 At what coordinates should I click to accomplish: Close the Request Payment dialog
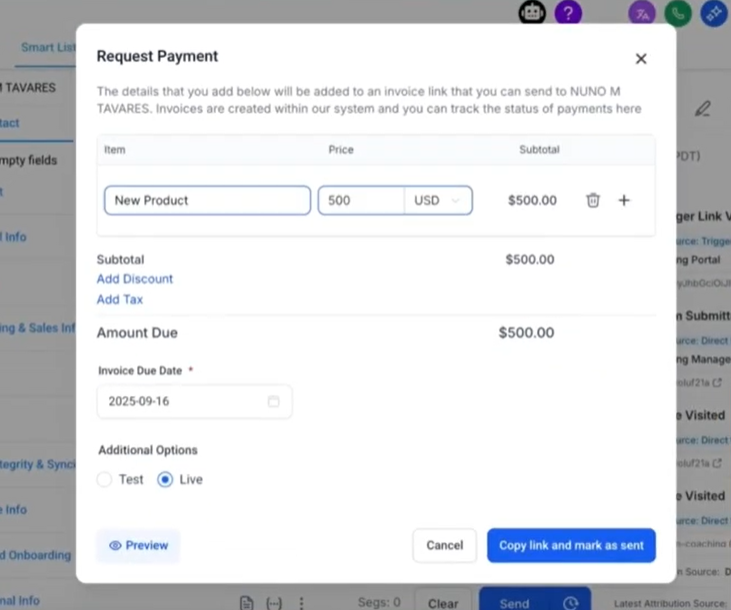coord(641,59)
